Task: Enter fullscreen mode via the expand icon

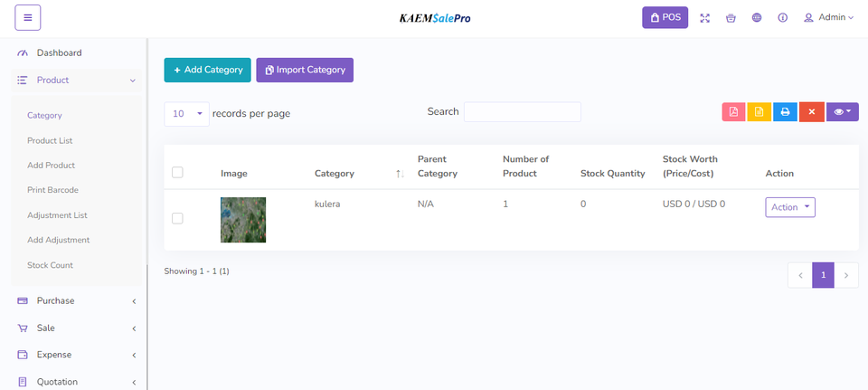Action: tap(705, 18)
